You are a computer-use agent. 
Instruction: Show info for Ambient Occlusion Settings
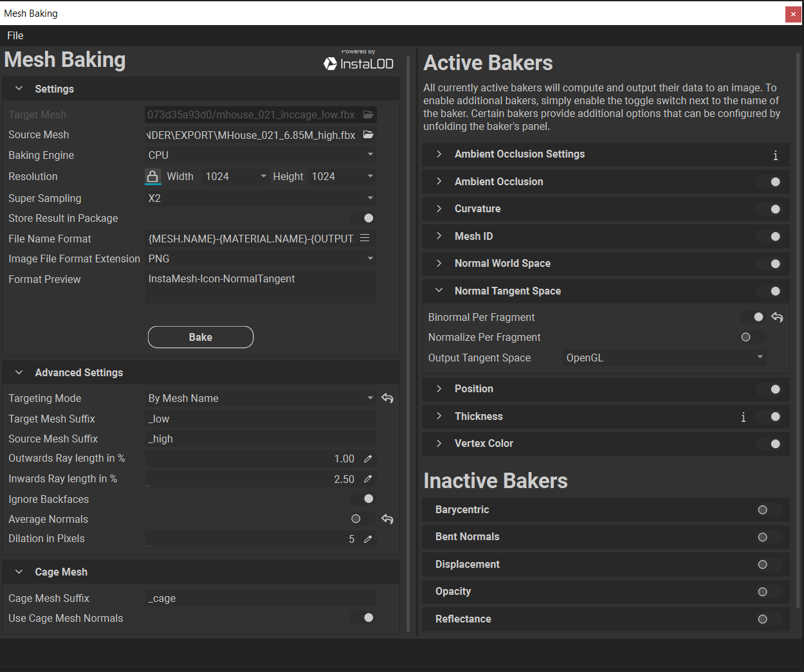775,155
